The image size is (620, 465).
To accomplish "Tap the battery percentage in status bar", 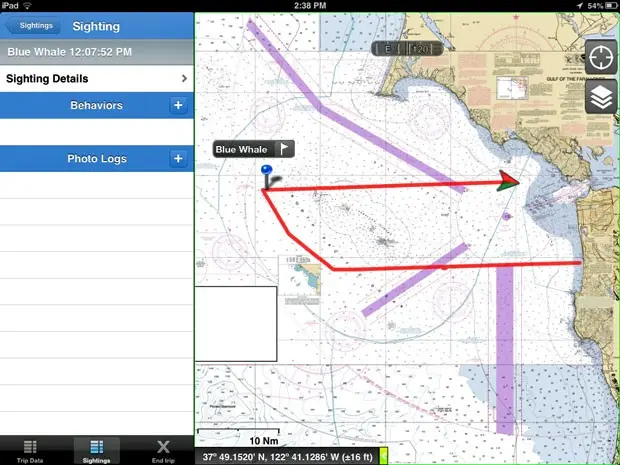I will click(595, 6).
